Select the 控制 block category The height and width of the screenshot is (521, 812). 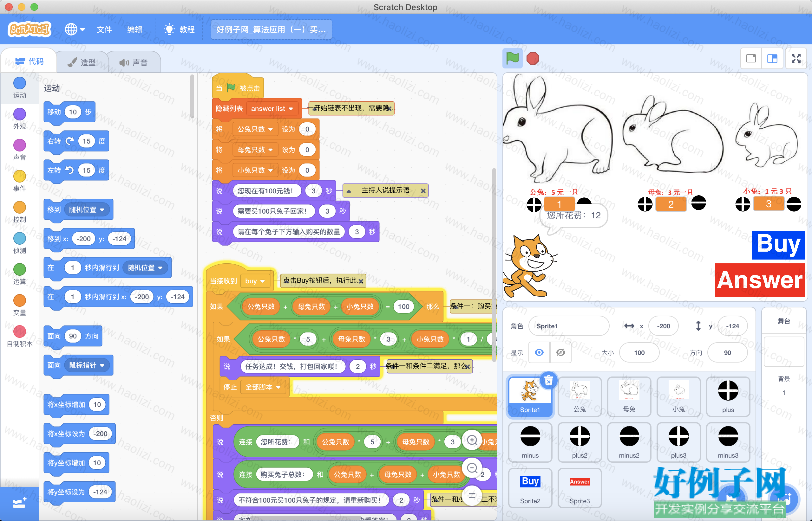(x=19, y=212)
